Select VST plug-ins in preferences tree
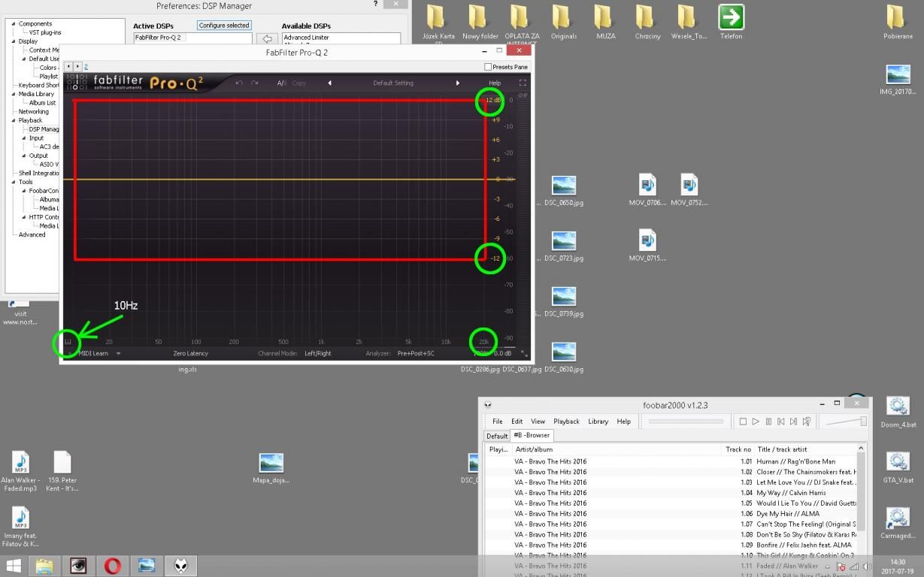This screenshot has width=924, height=577. coord(45,32)
